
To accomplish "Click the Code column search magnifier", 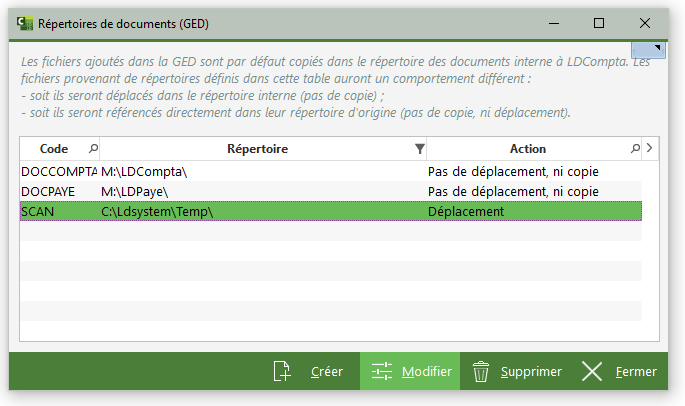I will (94, 149).
